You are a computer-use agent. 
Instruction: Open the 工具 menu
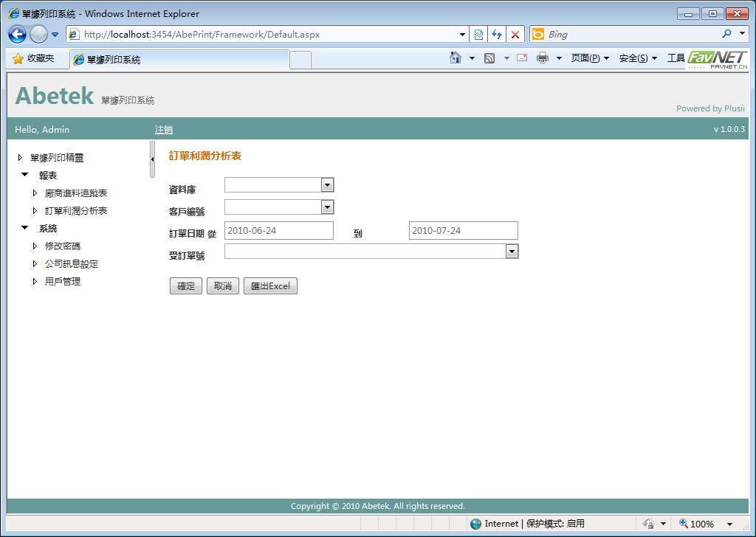[x=676, y=58]
